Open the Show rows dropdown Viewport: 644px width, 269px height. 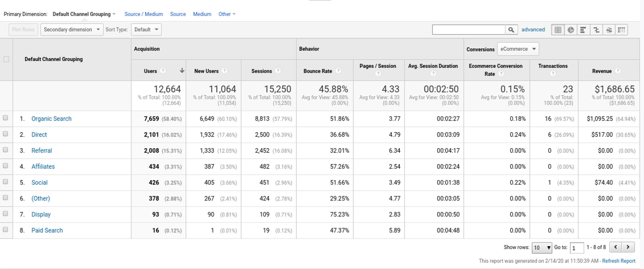542,248
